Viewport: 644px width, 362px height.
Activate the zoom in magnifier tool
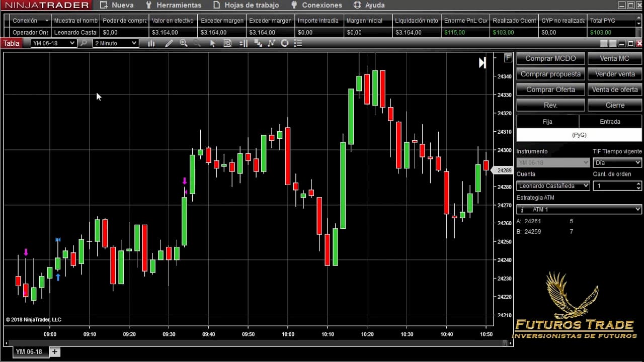click(x=184, y=43)
